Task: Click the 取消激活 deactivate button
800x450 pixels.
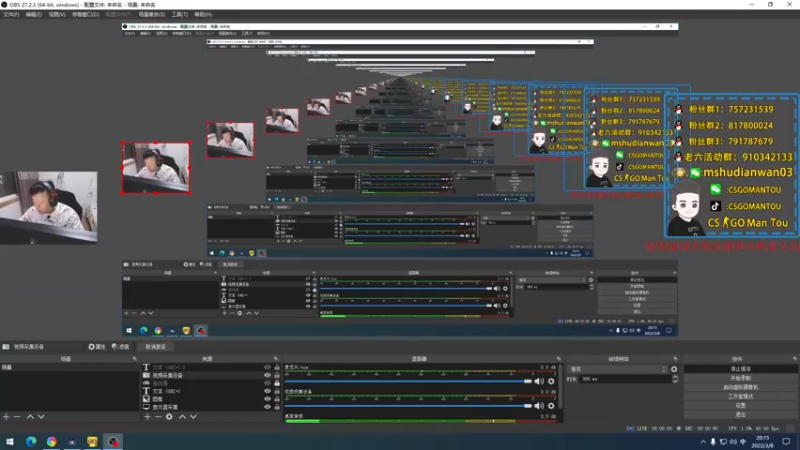Action: click(156, 346)
